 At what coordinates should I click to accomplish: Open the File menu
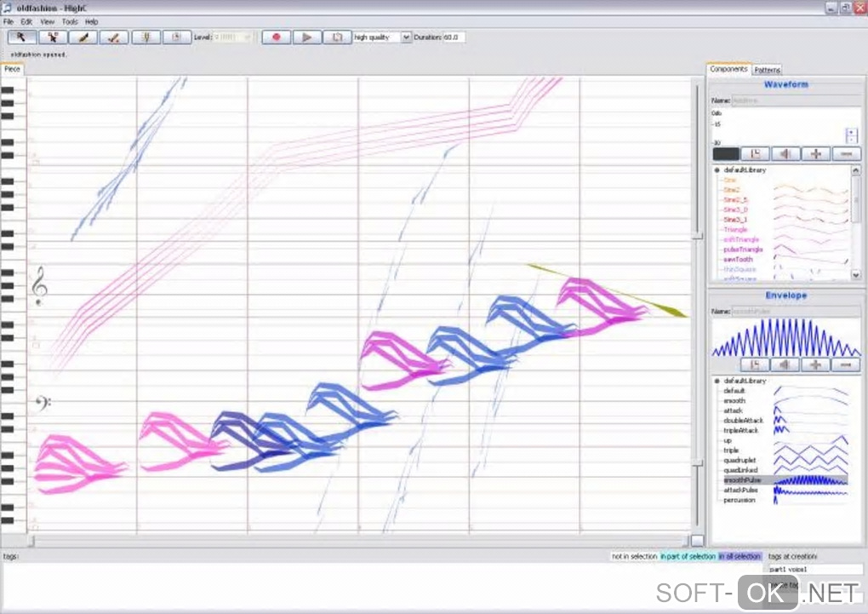tap(9, 21)
